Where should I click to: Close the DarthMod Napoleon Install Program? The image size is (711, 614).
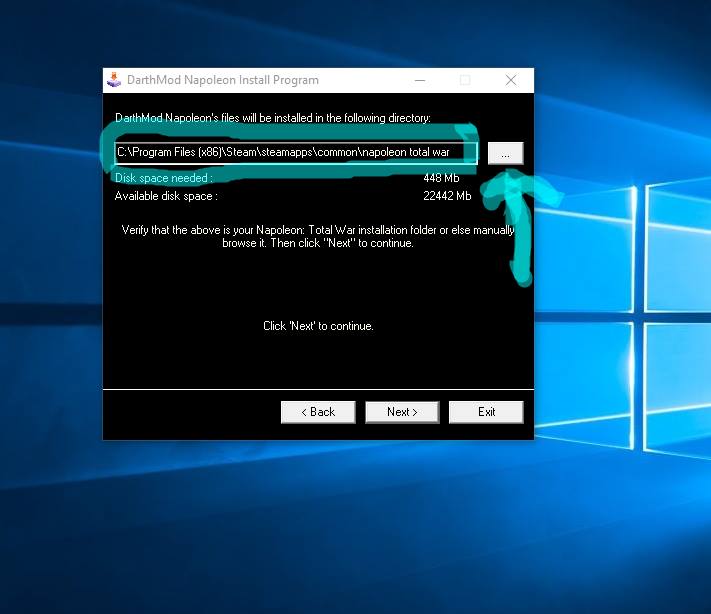click(511, 80)
